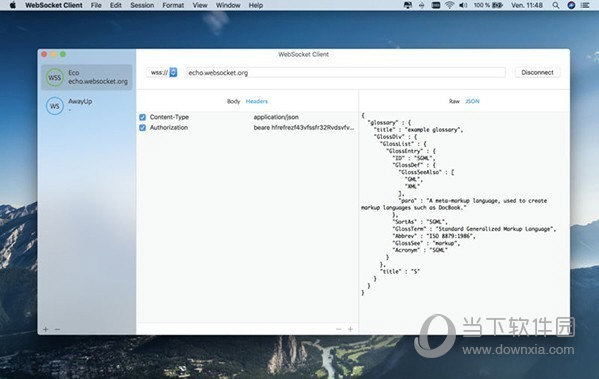Uncheck the Authorization header checkbox

(x=142, y=128)
